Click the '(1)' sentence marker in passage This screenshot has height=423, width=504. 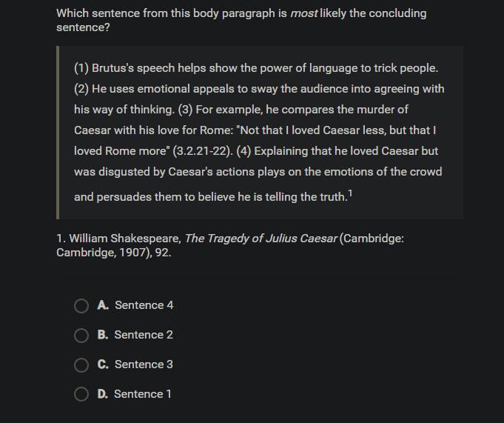81,68
